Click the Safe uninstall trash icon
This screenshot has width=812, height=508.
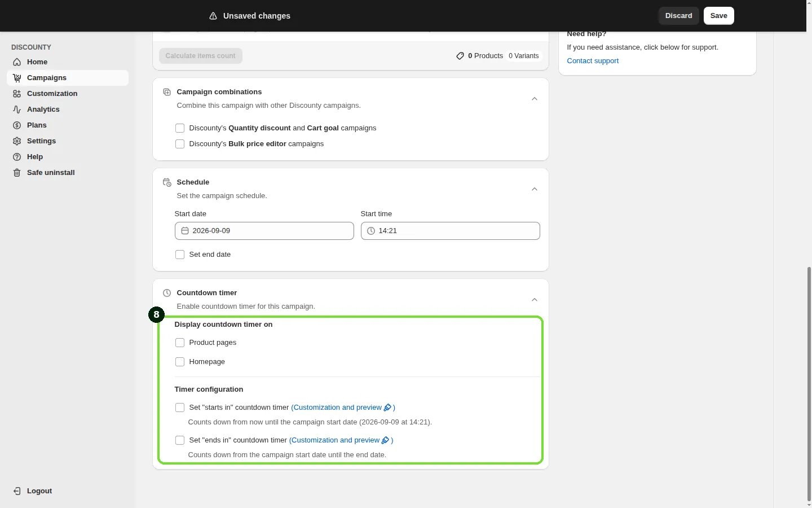coord(17,173)
